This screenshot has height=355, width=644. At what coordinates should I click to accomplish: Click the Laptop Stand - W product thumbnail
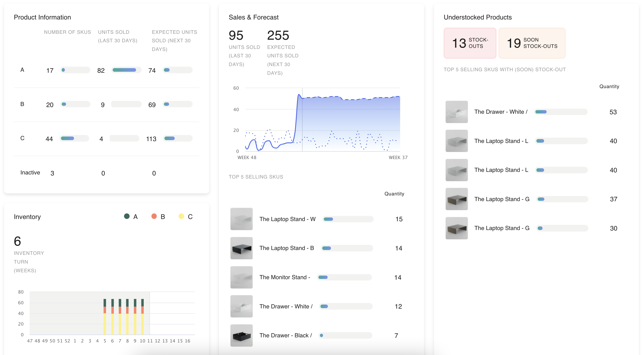click(241, 219)
